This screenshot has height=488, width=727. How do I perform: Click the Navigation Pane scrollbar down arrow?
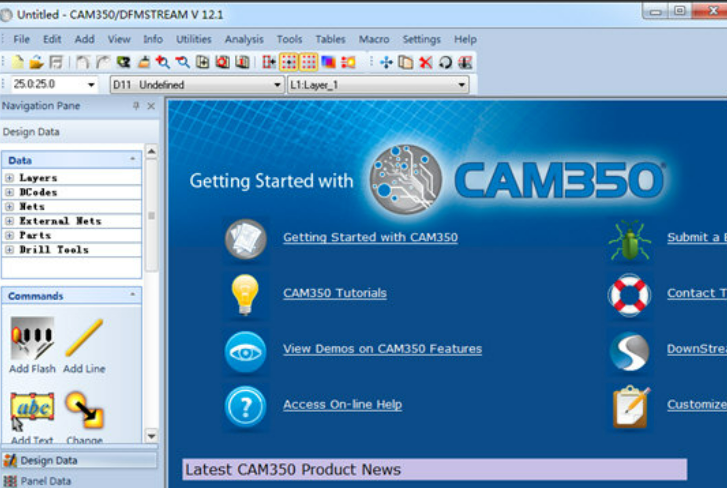[x=152, y=436]
